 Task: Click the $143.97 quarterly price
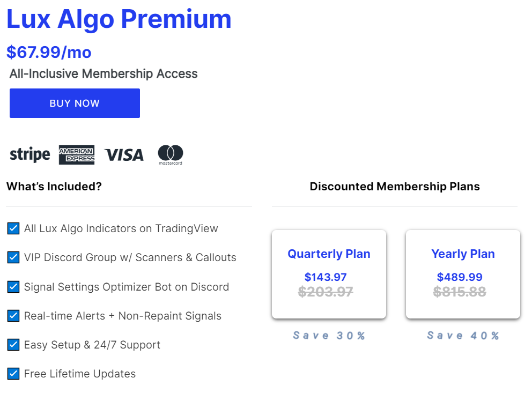pyautogui.click(x=326, y=277)
